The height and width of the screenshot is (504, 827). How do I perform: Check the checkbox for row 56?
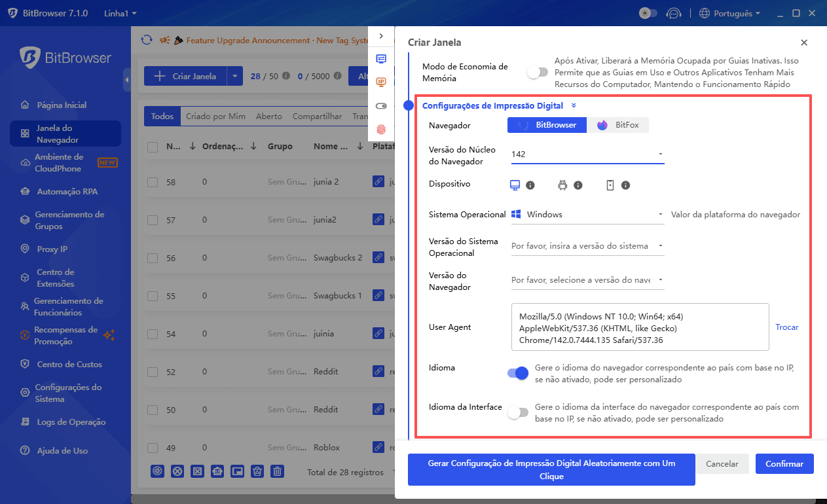(x=153, y=258)
